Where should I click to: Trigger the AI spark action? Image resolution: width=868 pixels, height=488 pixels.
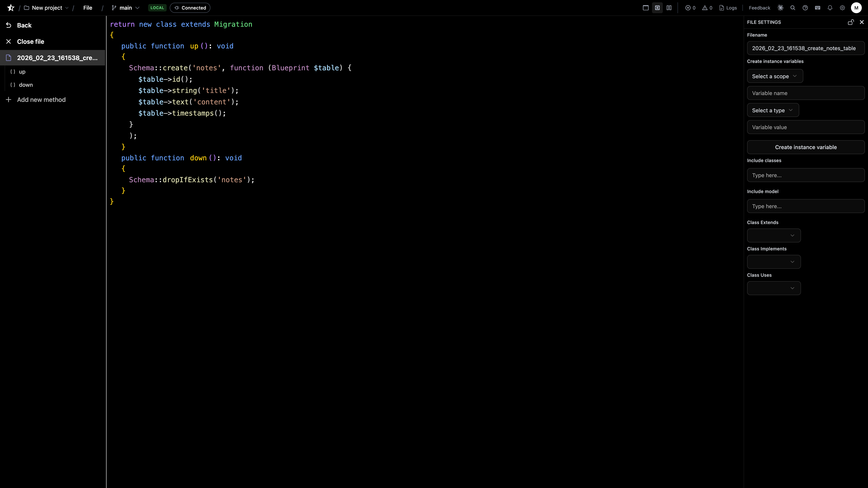click(x=780, y=7)
